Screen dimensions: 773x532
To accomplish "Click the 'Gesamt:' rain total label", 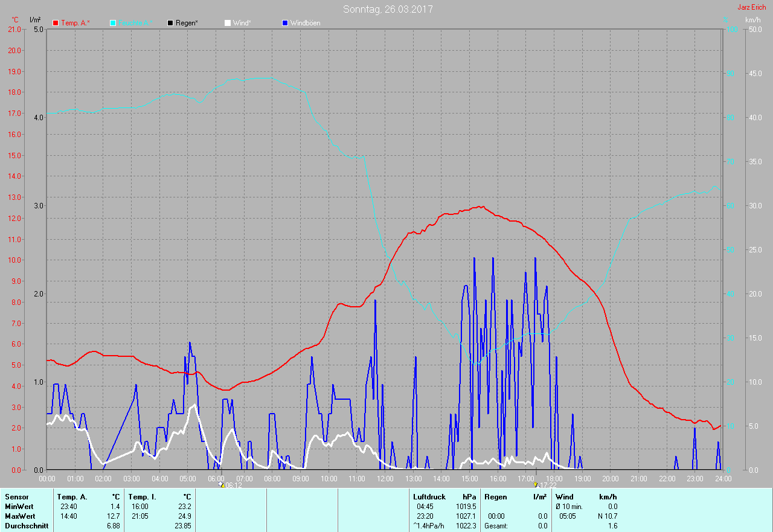I will tap(496, 526).
